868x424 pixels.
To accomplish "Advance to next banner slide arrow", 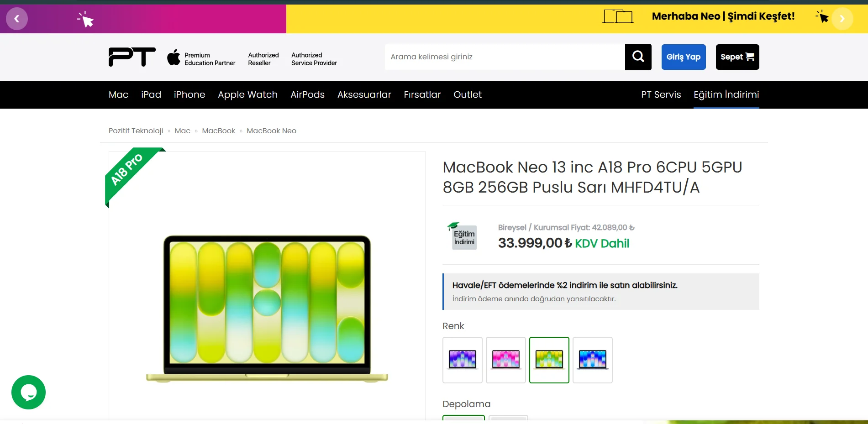I will pos(842,19).
